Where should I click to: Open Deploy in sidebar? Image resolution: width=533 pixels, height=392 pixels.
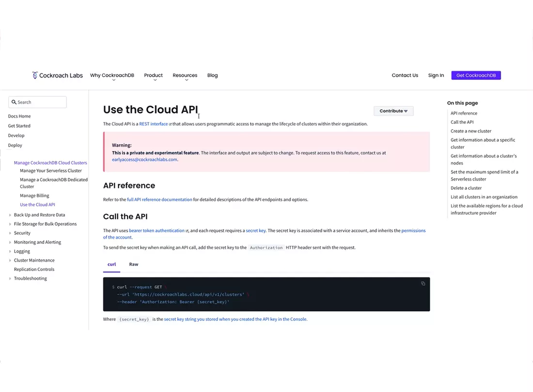point(15,145)
